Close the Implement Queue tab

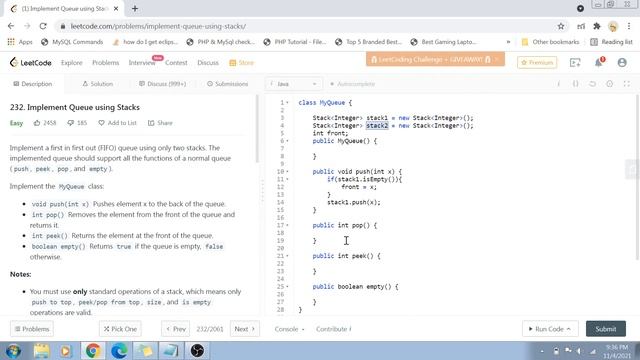pos(116,9)
